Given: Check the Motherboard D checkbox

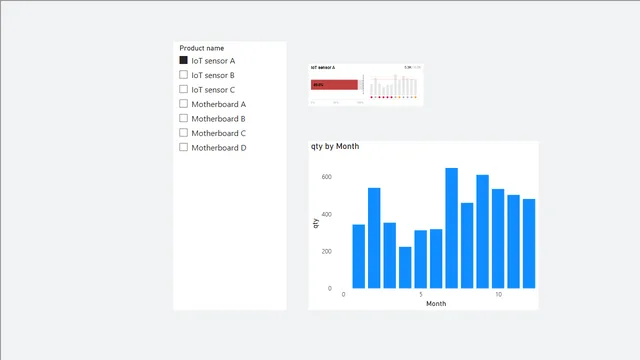Looking at the screenshot, I should point(184,147).
